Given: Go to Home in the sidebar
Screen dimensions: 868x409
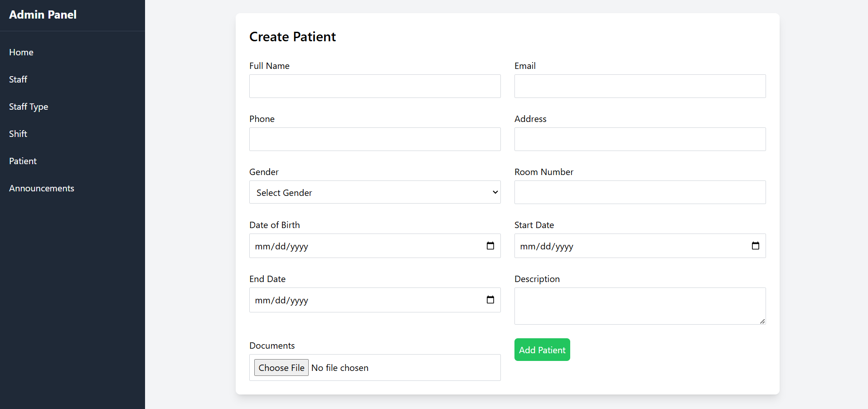Looking at the screenshot, I should tap(21, 52).
